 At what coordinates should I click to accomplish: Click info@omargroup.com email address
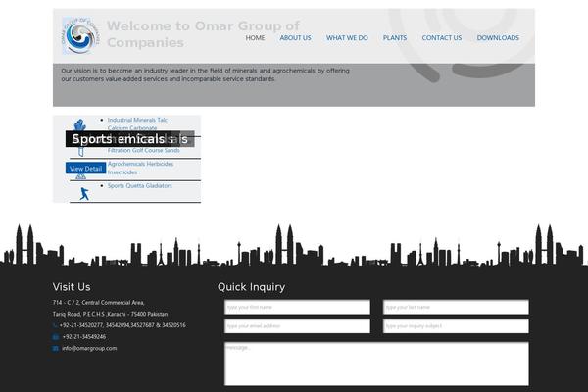point(89,348)
